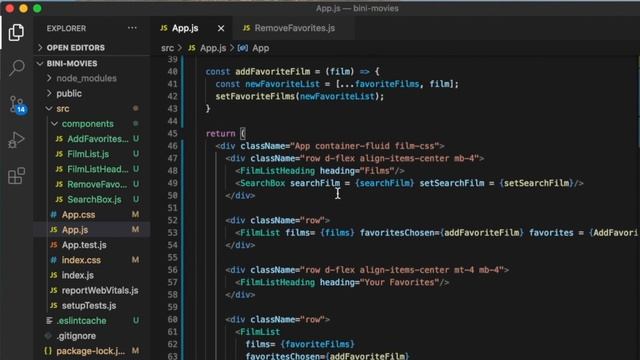The height and width of the screenshot is (360, 640).
Task: Open the Run and Debug view
Action: pos(16,140)
